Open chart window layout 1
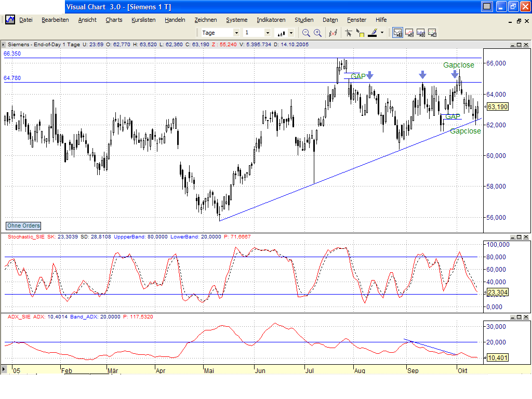This screenshot has width=532, height=399. (397, 32)
